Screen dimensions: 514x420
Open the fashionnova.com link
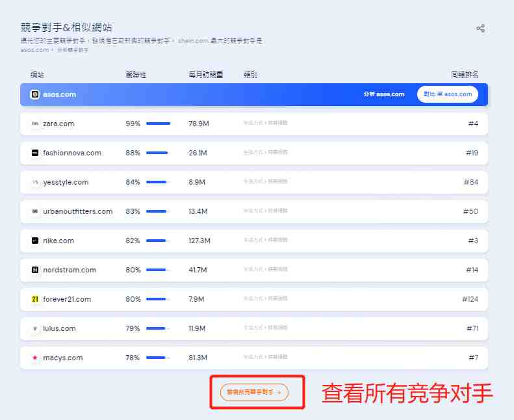tap(72, 153)
